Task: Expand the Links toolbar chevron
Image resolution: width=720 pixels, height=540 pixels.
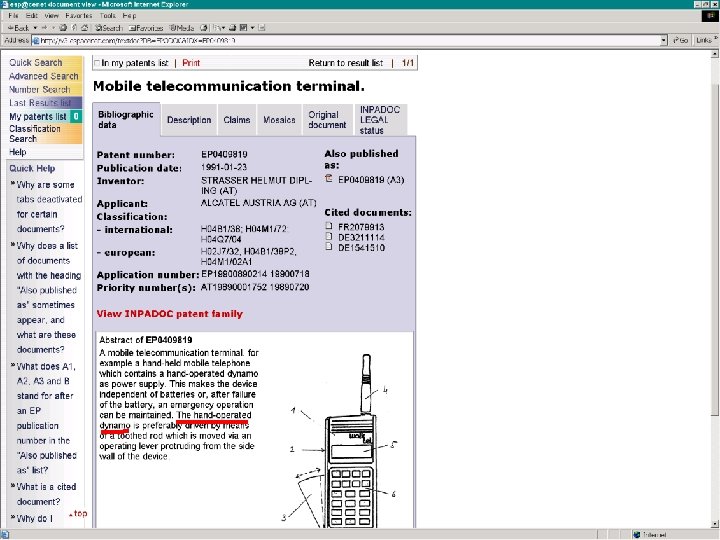Action: click(716, 39)
